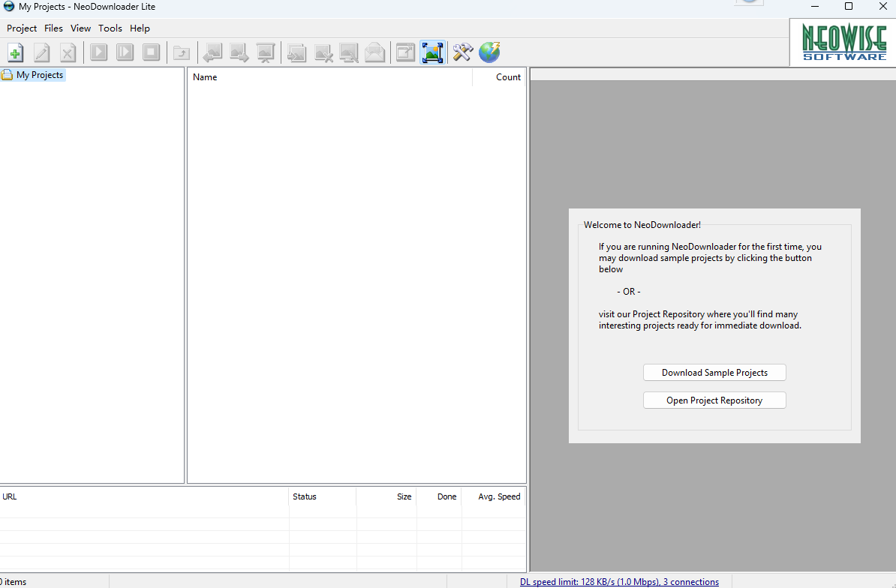Open the Tools menu

pos(110,28)
